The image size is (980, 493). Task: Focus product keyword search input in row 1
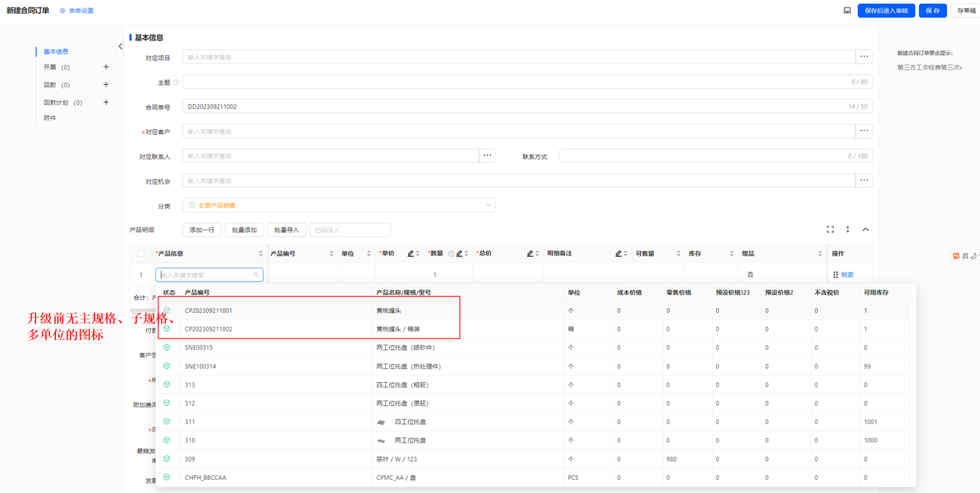pyautogui.click(x=209, y=275)
